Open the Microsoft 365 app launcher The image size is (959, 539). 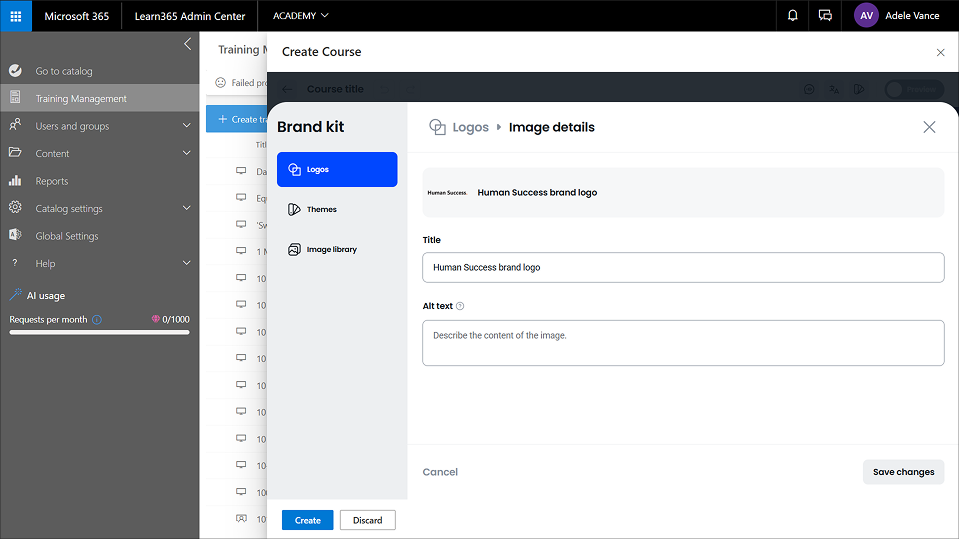(x=16, y=16)
